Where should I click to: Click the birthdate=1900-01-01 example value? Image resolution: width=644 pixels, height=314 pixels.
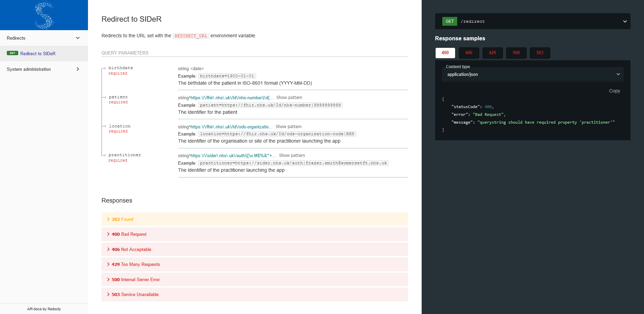tap(227, 76)
